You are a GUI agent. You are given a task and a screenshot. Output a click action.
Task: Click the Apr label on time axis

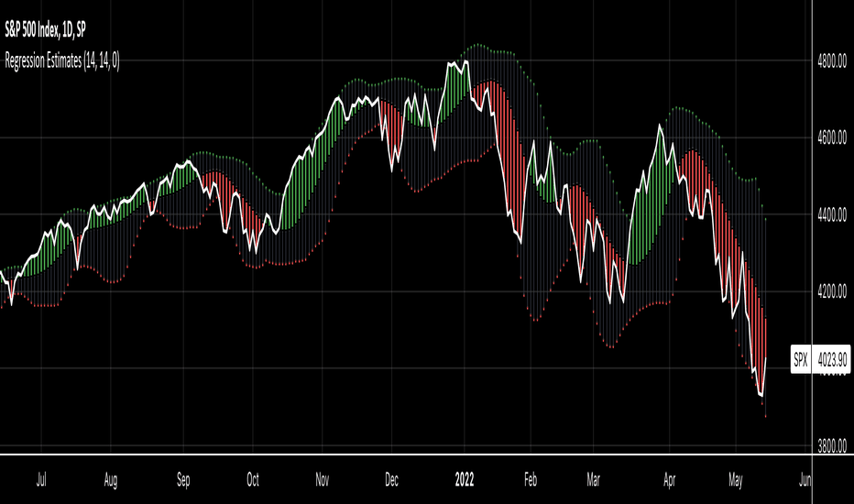(670, 479)
